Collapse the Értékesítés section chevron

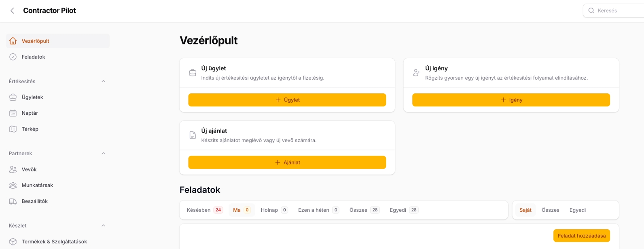click(103, 81)
